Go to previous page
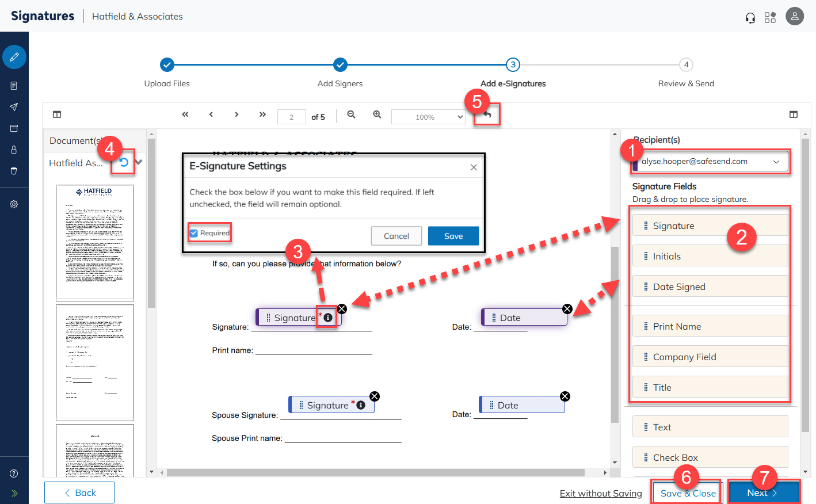816x504 pixels. click(x=211, y=114)
